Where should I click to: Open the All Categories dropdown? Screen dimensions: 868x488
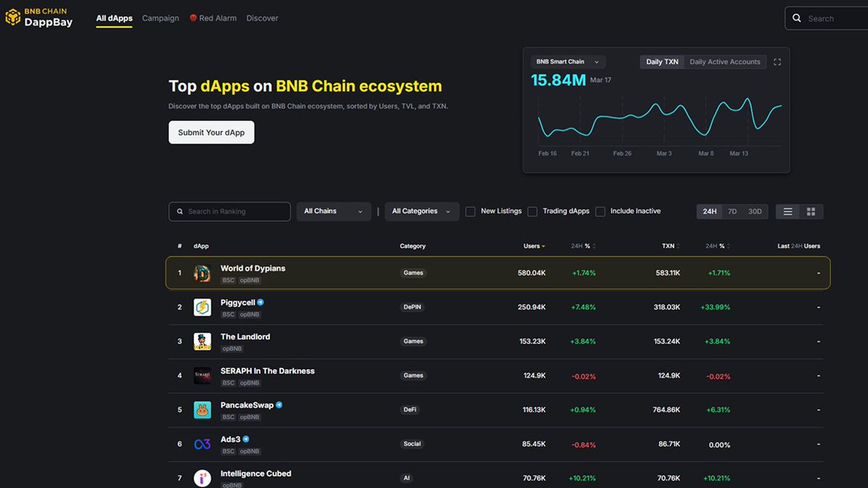[x=422, y=211]
